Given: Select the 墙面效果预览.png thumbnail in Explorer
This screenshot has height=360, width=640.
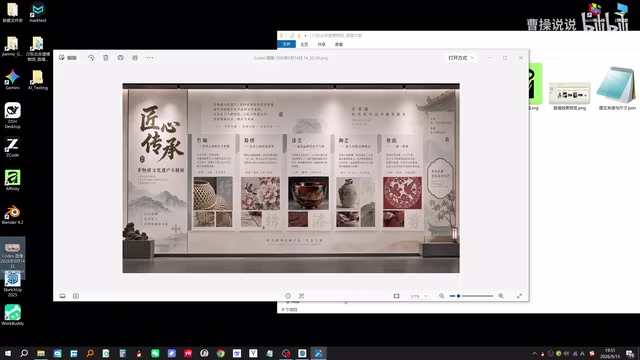Looking at the screenshot, I should click(x=569, y=95).
